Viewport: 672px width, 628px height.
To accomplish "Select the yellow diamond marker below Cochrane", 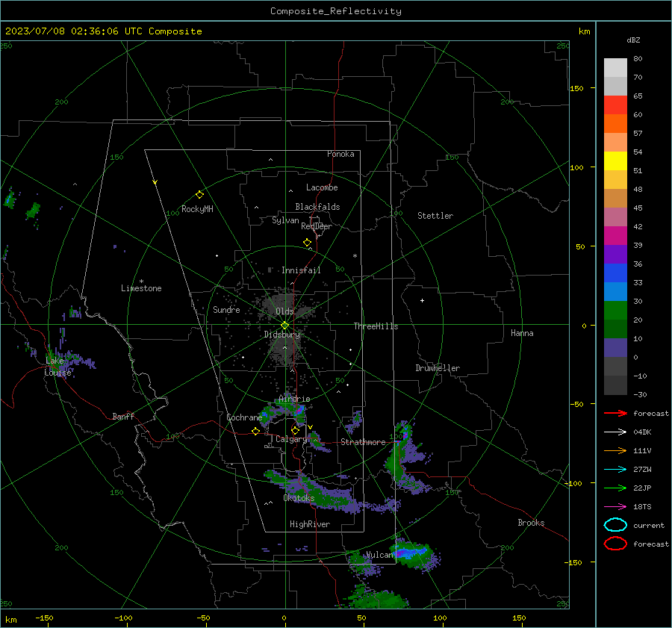I will tap(256, 431).
